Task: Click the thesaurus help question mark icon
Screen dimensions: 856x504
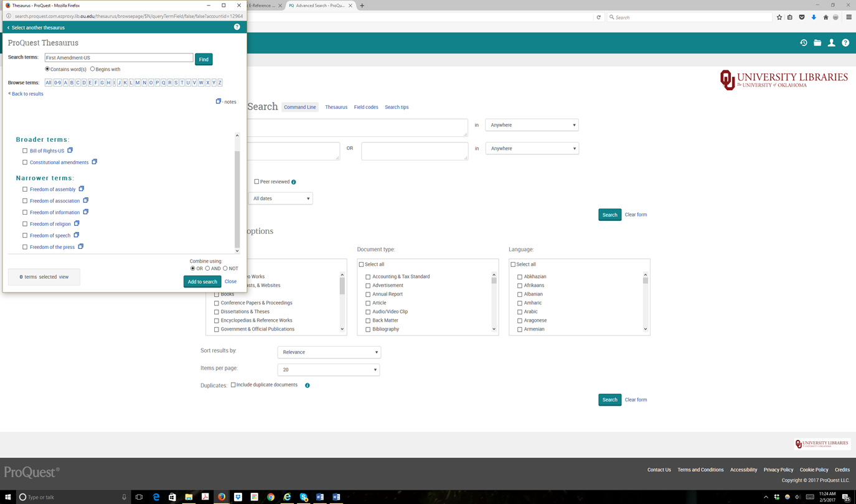Action: [237, 27]
